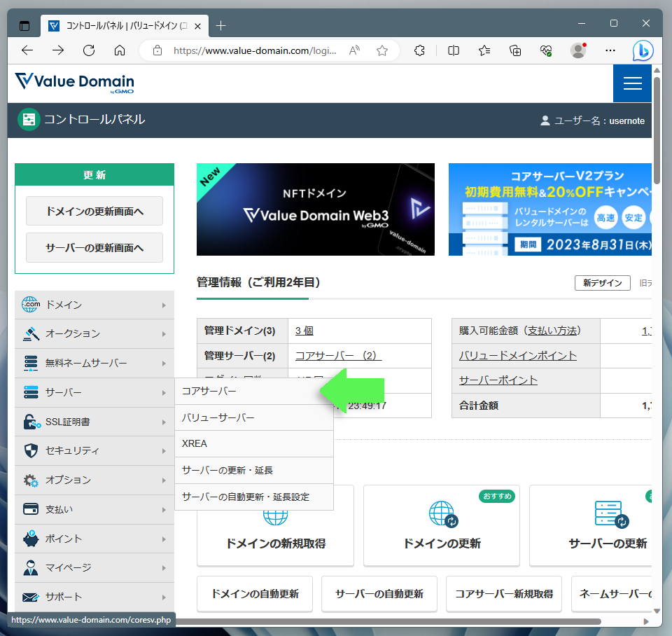This screenshot has height=636, width=672.
Task: Open Bing Copilot sidebar icon
Action: [x=643, y=50]
